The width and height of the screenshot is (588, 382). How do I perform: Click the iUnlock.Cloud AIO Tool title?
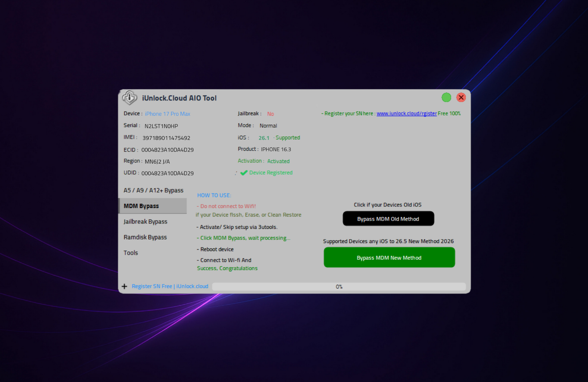(179, 98)
